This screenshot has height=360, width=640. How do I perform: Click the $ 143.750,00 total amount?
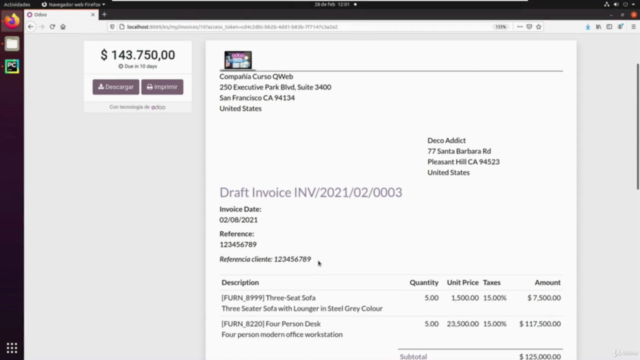coord(138,55)
